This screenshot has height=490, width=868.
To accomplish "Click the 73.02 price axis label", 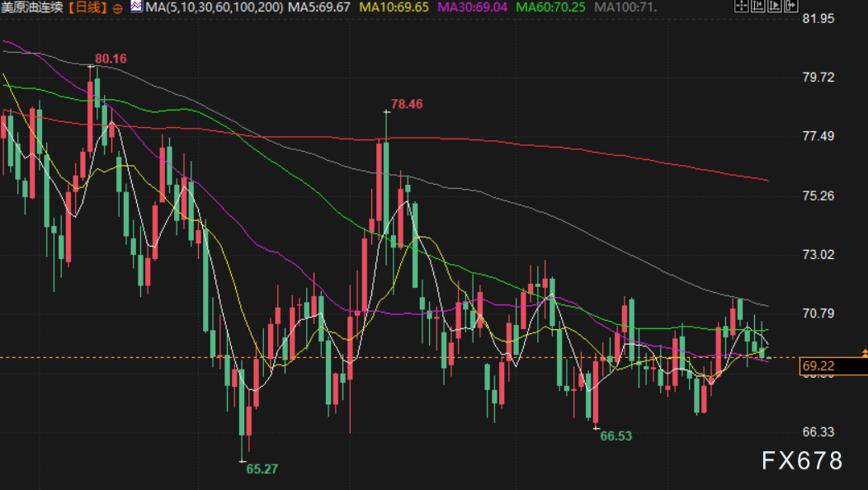I will [818, 254].
